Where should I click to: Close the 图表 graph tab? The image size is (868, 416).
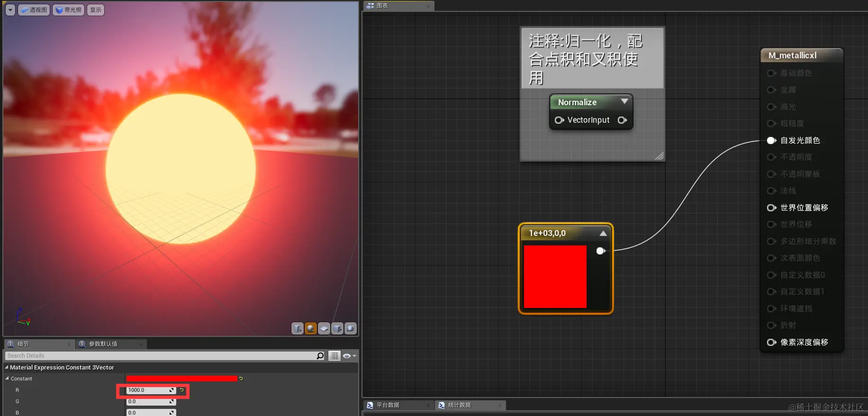point(428,6)
